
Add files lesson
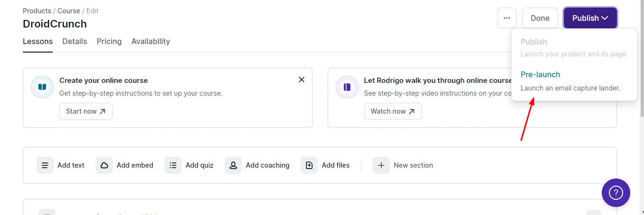coord(325,165)
